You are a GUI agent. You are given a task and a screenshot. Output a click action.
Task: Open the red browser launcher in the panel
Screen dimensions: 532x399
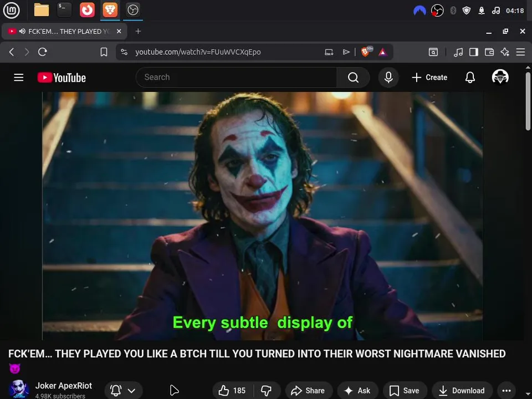tap(87, 10)
